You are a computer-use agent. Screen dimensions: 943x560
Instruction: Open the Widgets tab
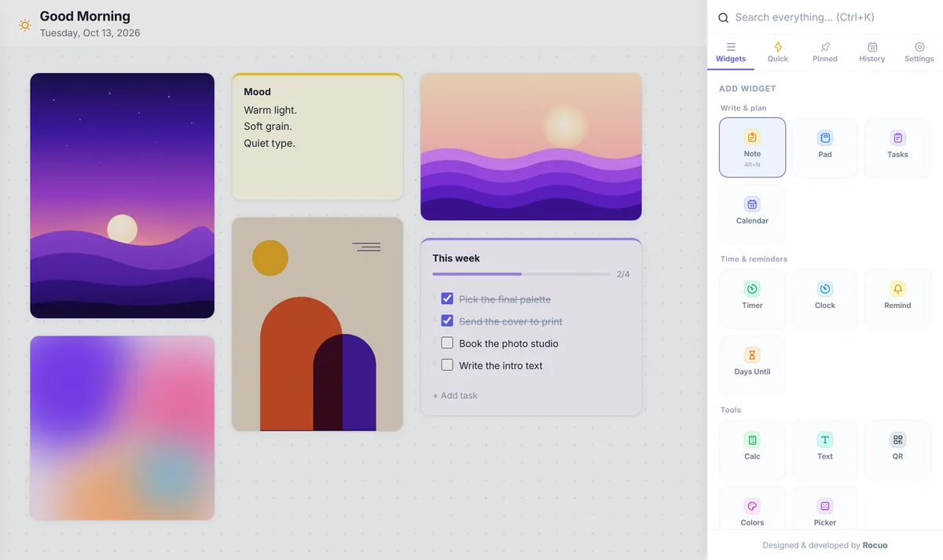click(731, 53)
